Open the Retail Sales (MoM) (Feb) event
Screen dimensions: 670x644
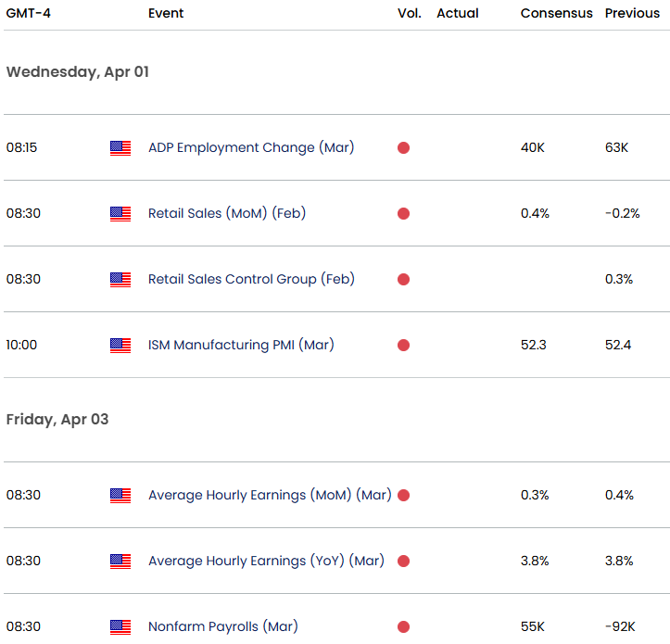(226, 213)
